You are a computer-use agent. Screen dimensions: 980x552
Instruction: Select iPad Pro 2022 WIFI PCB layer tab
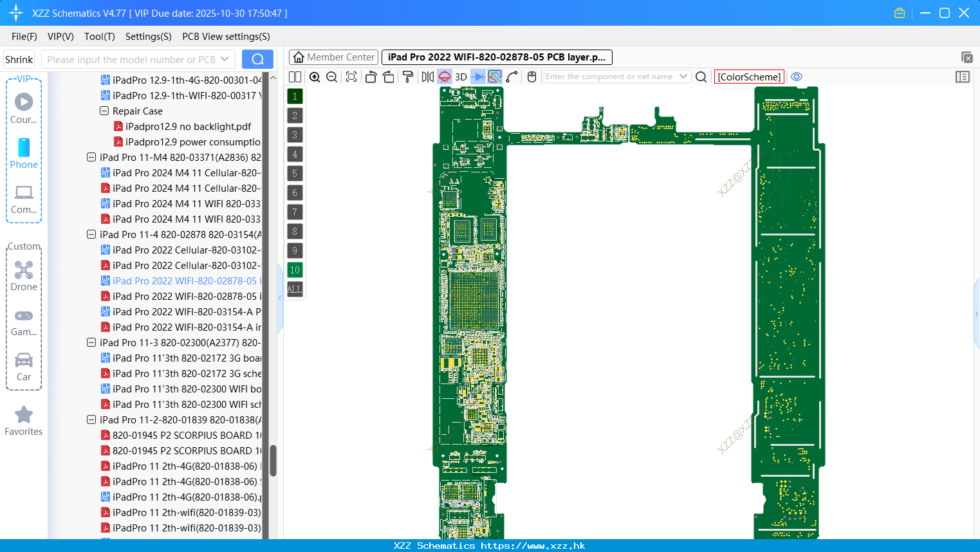point(497,57)
